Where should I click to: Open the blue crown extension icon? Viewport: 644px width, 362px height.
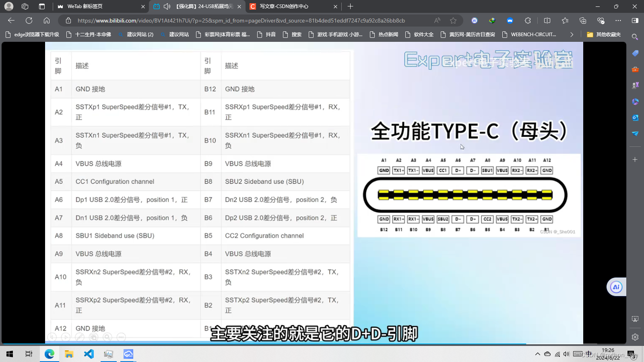click(x=510, y=21)
